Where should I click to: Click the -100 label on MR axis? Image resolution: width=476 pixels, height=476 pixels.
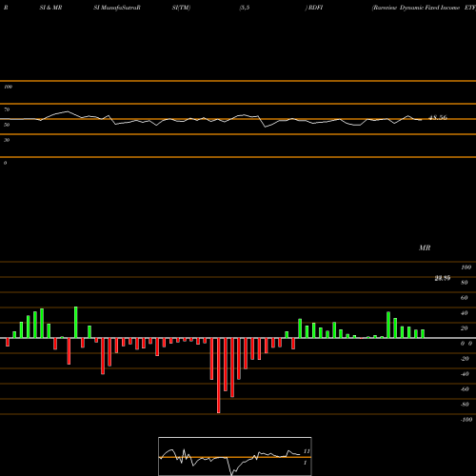(x=466, y=420)
